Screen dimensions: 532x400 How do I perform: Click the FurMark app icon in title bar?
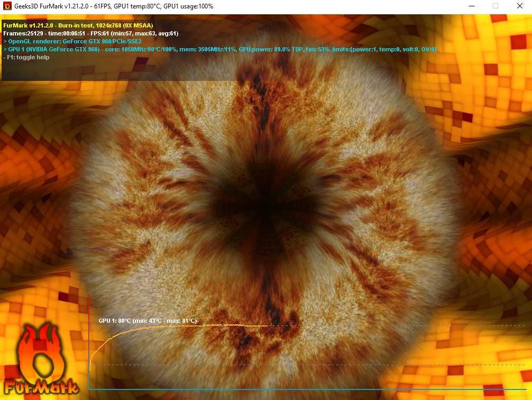click(7, 6)
